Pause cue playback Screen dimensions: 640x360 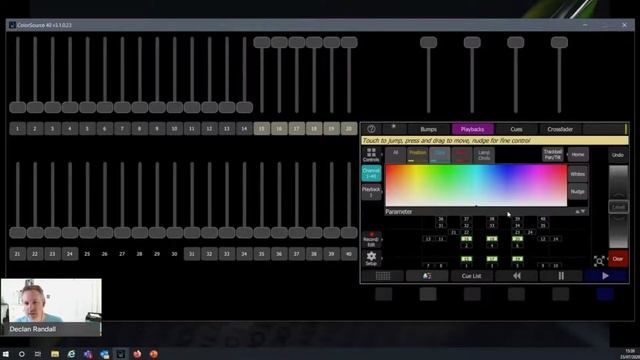pyautogui.click(x=561, y=276)
